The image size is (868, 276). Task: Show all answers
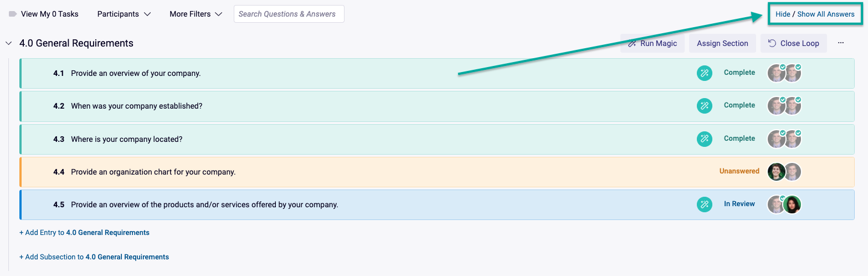pyautogui.click(x=826, y=14)
